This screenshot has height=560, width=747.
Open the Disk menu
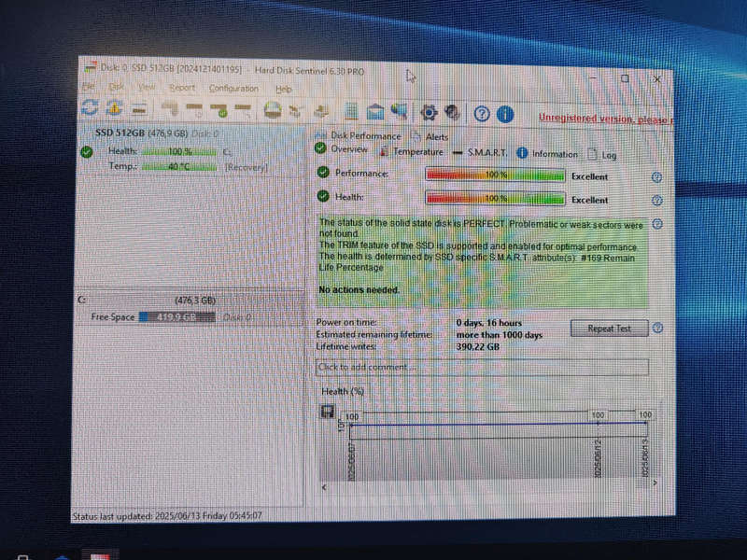[x=117, y=87]
